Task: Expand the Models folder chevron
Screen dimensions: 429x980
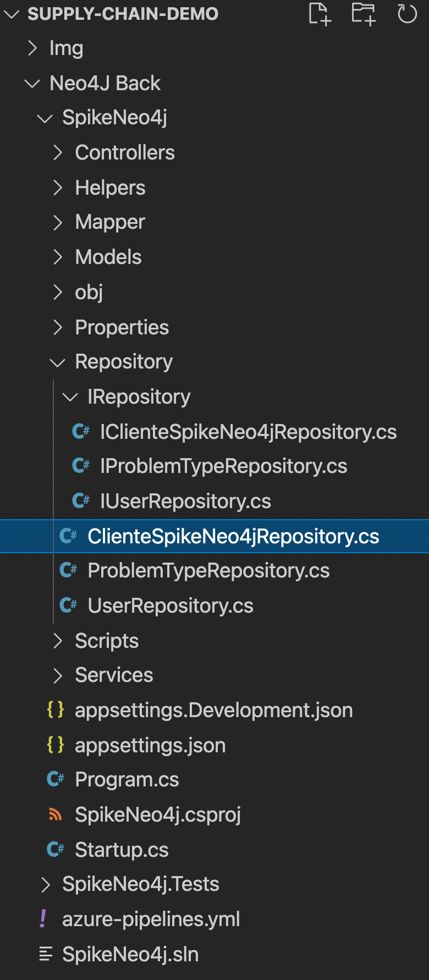Action: coord(58,257)
